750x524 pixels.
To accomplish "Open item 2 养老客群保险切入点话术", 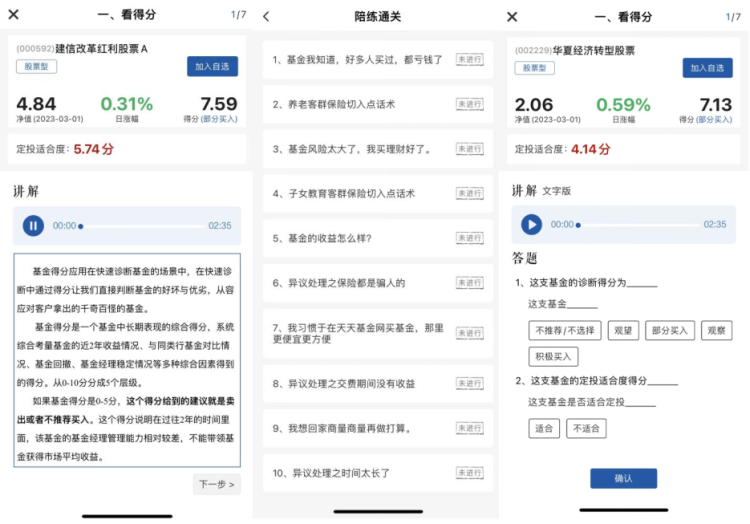I will coord(377,104).
